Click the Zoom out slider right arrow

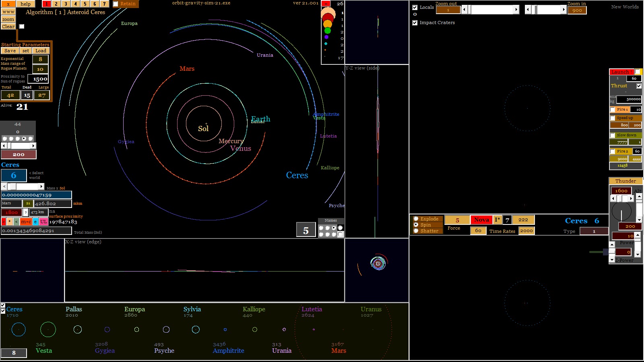click(516, 9)
